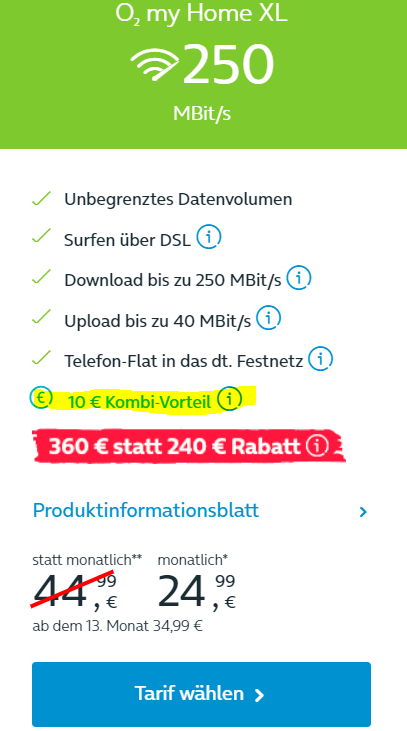Click the checkmark beside Surfen über DSL
This screenshot has width=407, height=731.
tap(41, 237)
